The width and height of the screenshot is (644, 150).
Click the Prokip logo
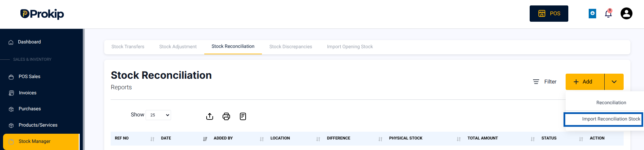tap(42, 14)
